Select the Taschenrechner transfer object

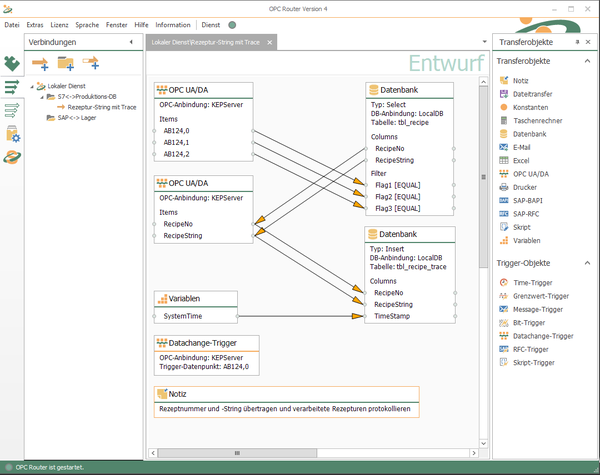tap(531, 121)
